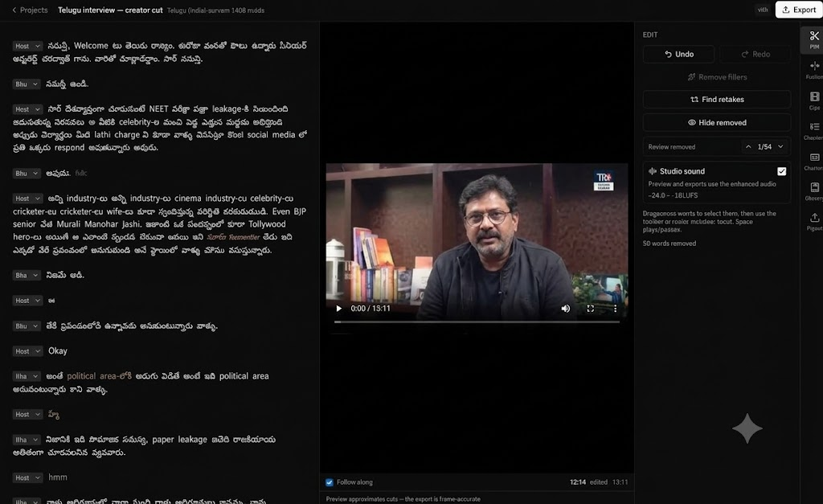The image size is (823, 504).
Task: Uncheck the Studio sound checkbox
Action: tap(781, 171)
